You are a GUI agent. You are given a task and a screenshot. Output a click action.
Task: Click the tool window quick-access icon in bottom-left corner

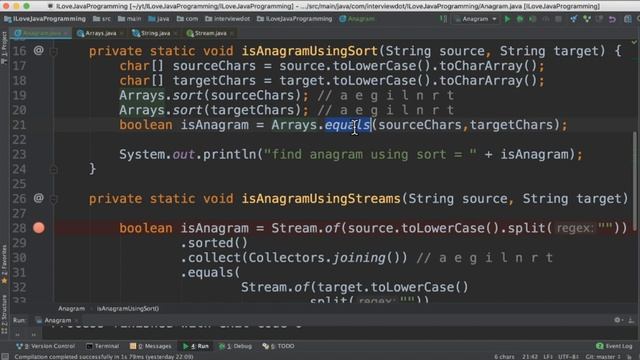(4, 357)
